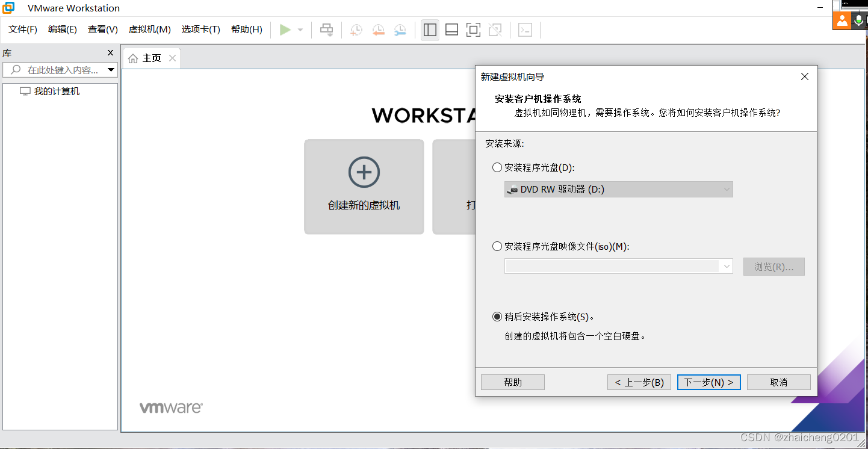868x449 pixels.
Task: Open the 虚拟机(M) menu
Action: point(150,29)
